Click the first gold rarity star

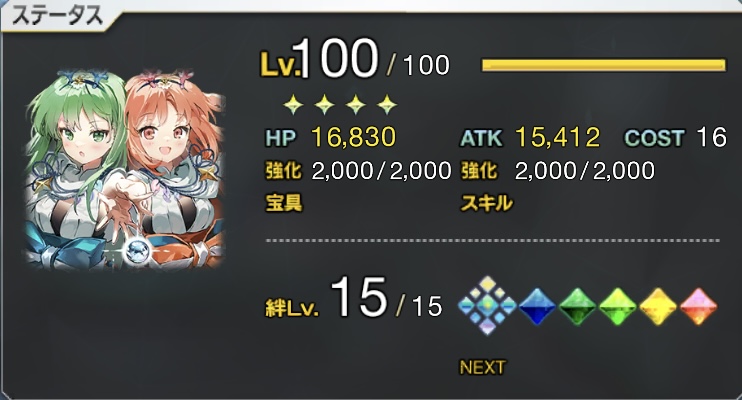pyautogui.click(x=293, y=104)
